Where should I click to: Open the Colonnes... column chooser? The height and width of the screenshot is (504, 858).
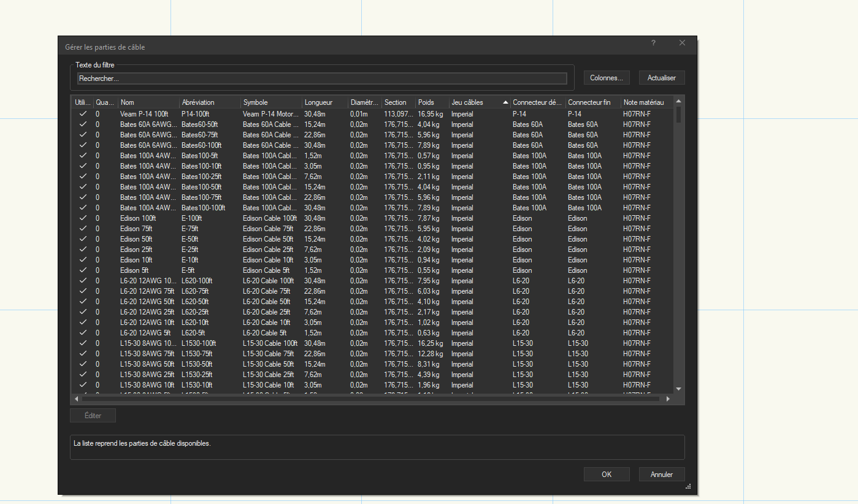(x=606, y=78)
